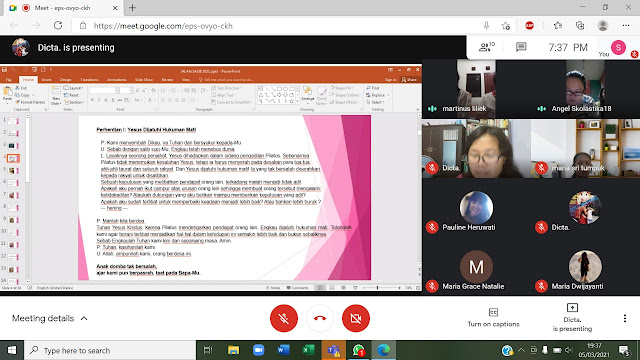
Task: Open the Shape Fill dropdown
Action: 341,88
